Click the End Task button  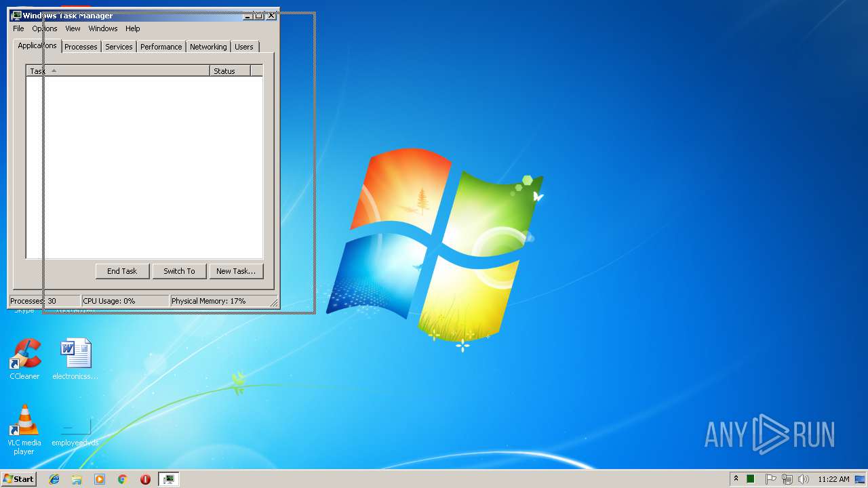(122, 271)
